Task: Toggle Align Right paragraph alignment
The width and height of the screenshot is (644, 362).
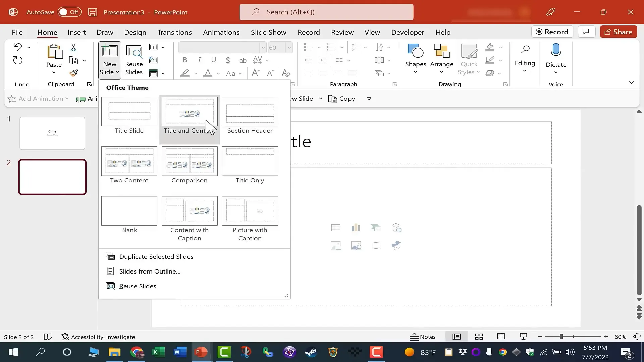Action: point(337,73)
